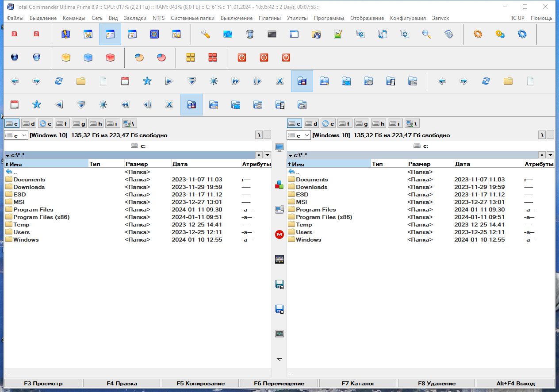Select drive c button in right panel
559x392 pixels.
coord(295,123)
